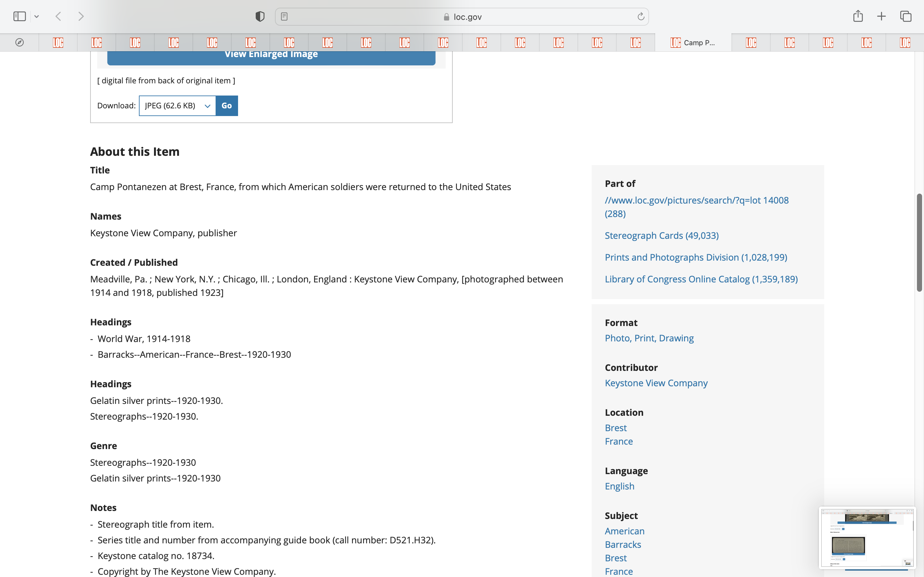
Task: Reload the page with the refresh icon
Action: coord(641,16)
